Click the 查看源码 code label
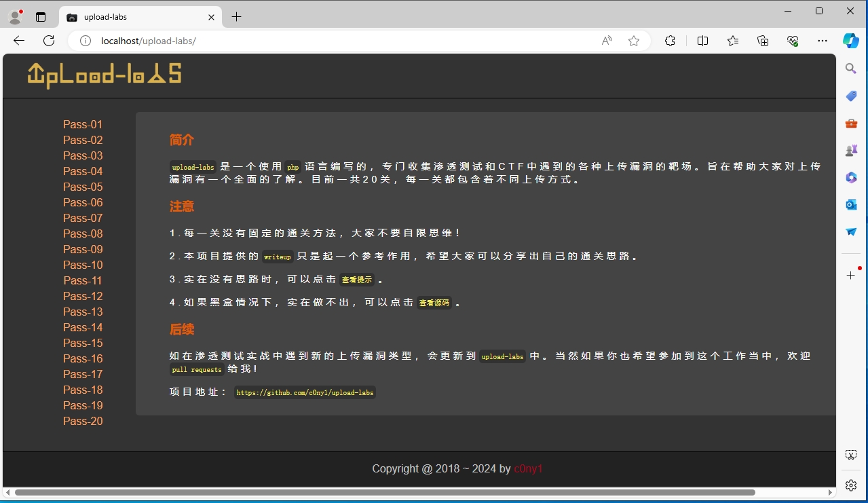Image resolution: width=868 pixels, height=503 pixels. [x=434, y=303]
